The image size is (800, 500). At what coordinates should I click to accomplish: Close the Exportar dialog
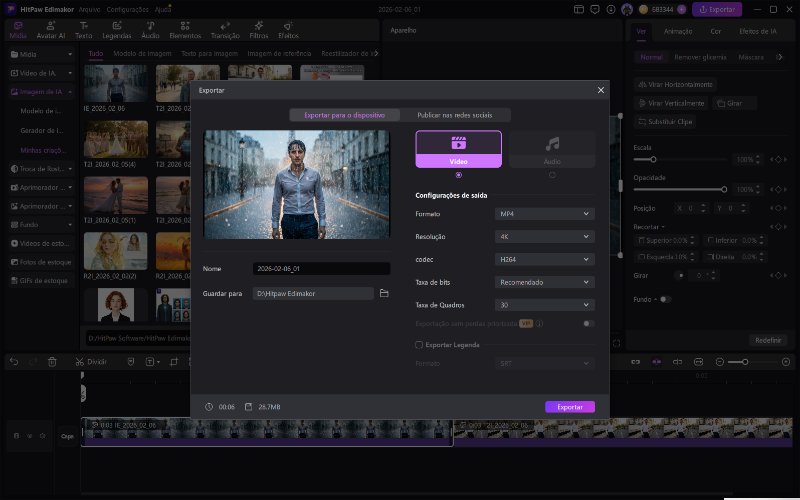(x=601, y=90)
